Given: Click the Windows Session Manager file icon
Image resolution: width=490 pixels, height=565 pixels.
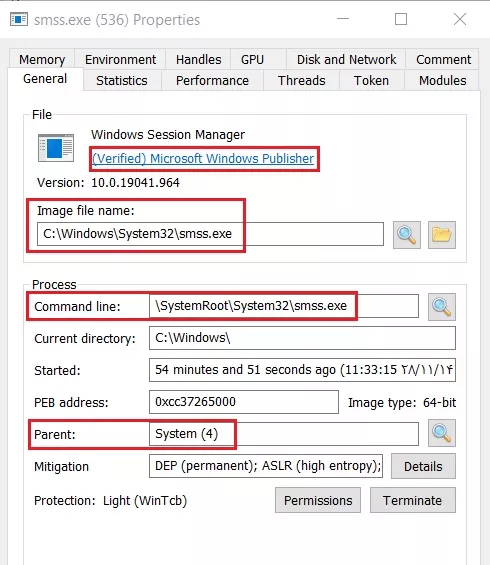Looking at the screenshot, I should (56, 148).
